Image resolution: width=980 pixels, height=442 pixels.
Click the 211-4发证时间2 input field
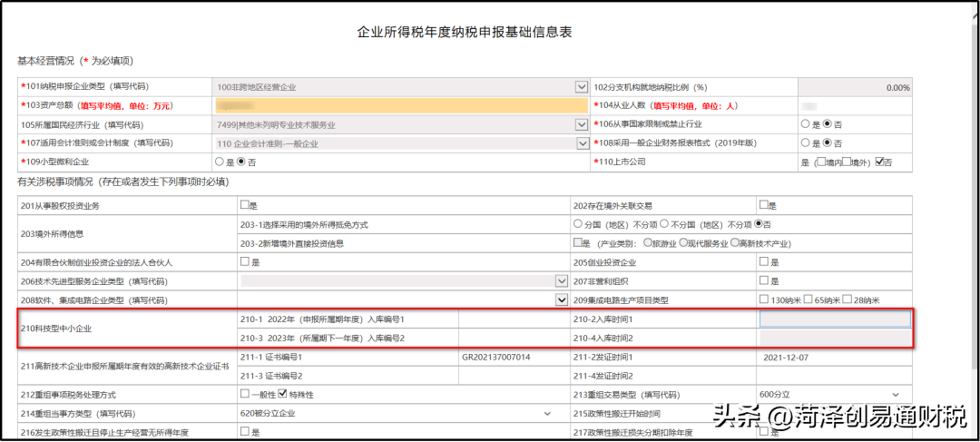point(835,377)
